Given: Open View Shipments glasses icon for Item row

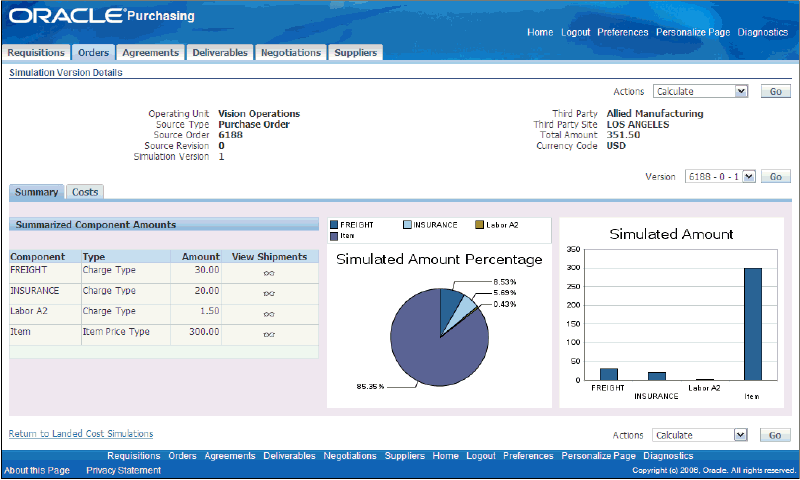Looking at the screenshot, I should (x=269, y=335).
